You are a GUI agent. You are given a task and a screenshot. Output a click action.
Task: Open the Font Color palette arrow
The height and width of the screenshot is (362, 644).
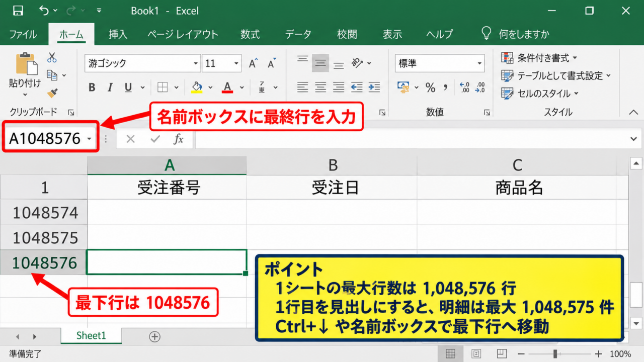(x=242, y=88)
